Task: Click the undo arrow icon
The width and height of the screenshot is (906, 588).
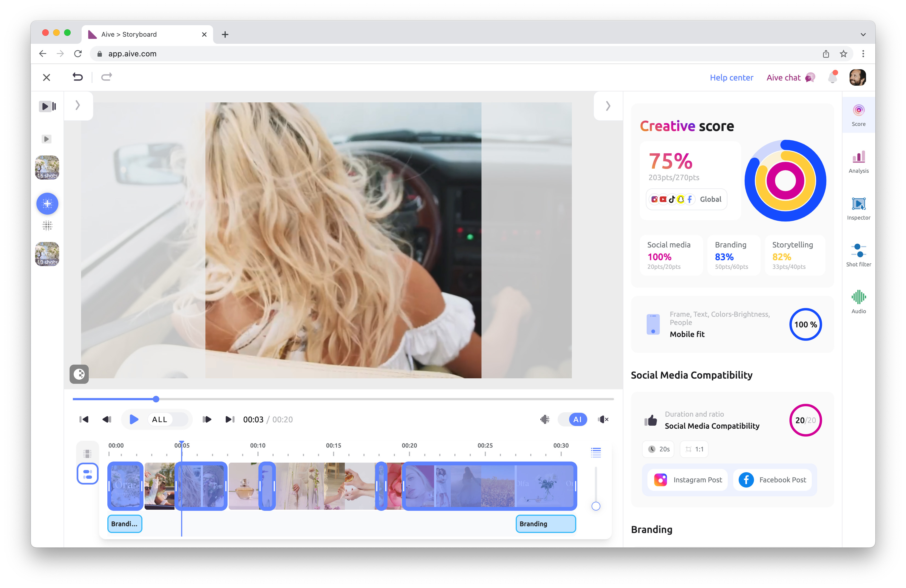Action: click(x=78, y=77)
